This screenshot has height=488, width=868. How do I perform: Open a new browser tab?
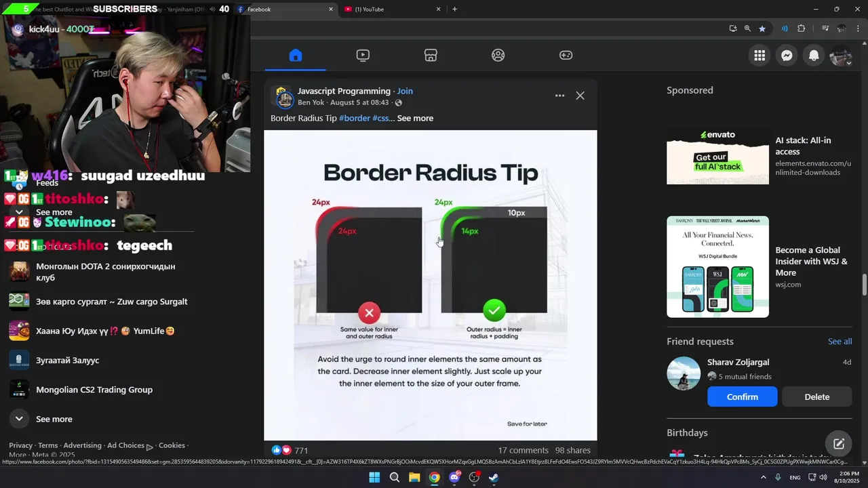click(x=454, y=9)
